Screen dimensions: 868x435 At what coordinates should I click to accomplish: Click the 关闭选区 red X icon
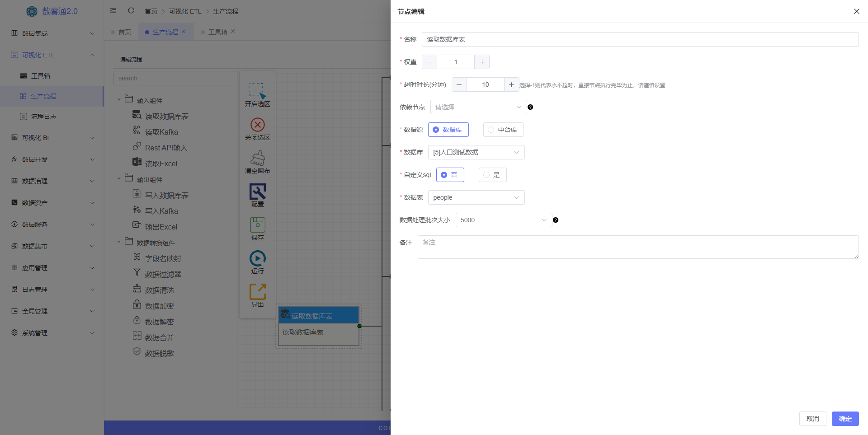click(x=257, y=124)
